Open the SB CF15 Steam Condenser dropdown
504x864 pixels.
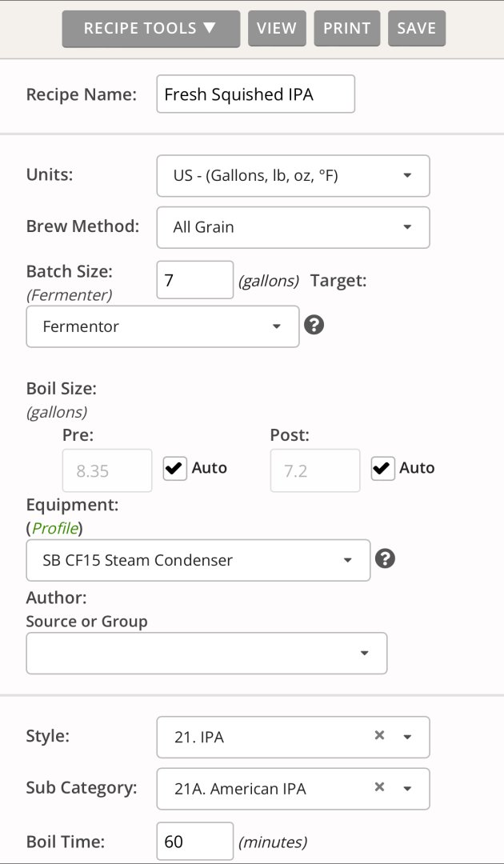198,560
